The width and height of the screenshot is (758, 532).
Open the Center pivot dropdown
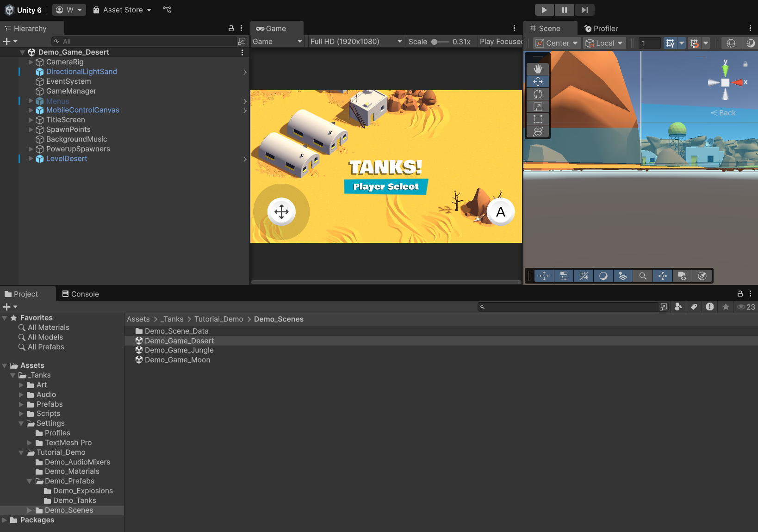[557, 43]
